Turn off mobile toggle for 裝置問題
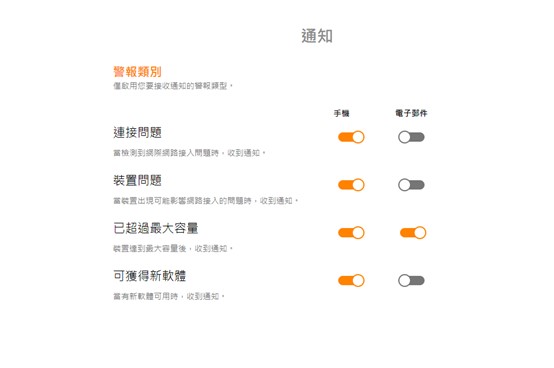The height and width of the screenshot is (368, 554). (351, 185)
